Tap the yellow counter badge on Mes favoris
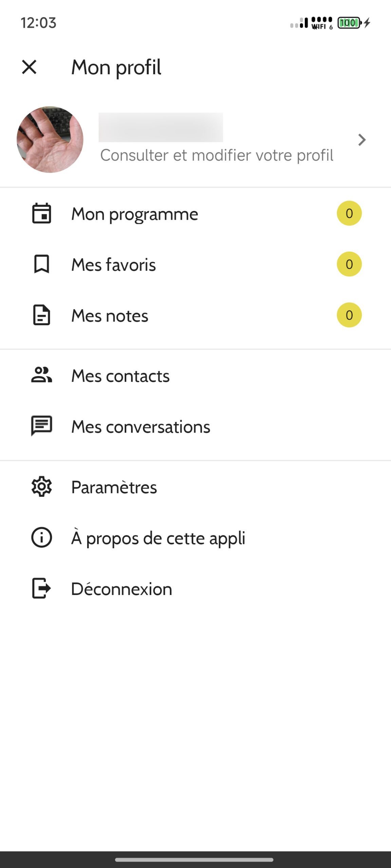This screenshot has width=391, height=868. (349, 264)
